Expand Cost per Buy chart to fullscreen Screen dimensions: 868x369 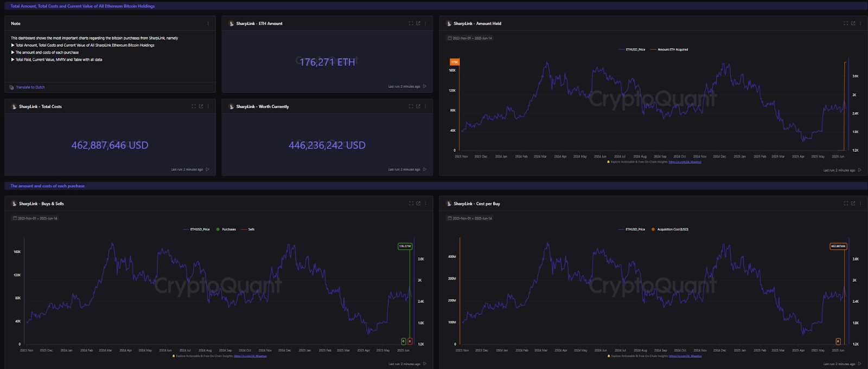click(x=846, y=203)
